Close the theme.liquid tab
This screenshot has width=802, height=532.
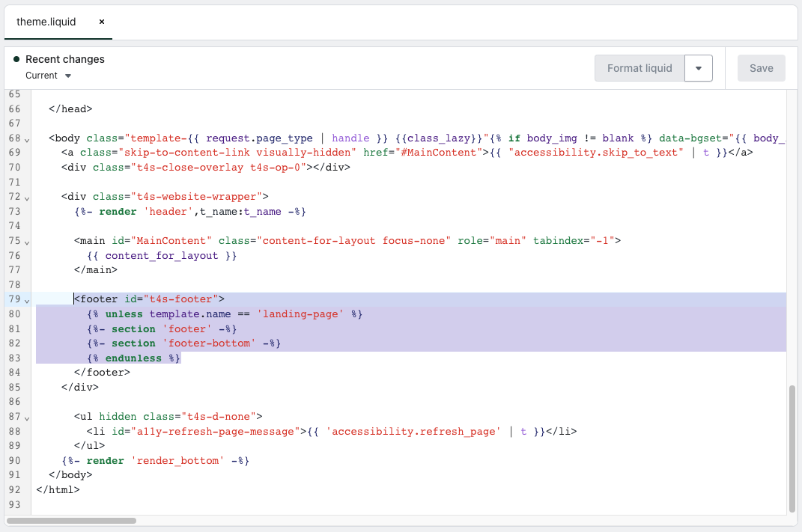(x=101, y=22)
